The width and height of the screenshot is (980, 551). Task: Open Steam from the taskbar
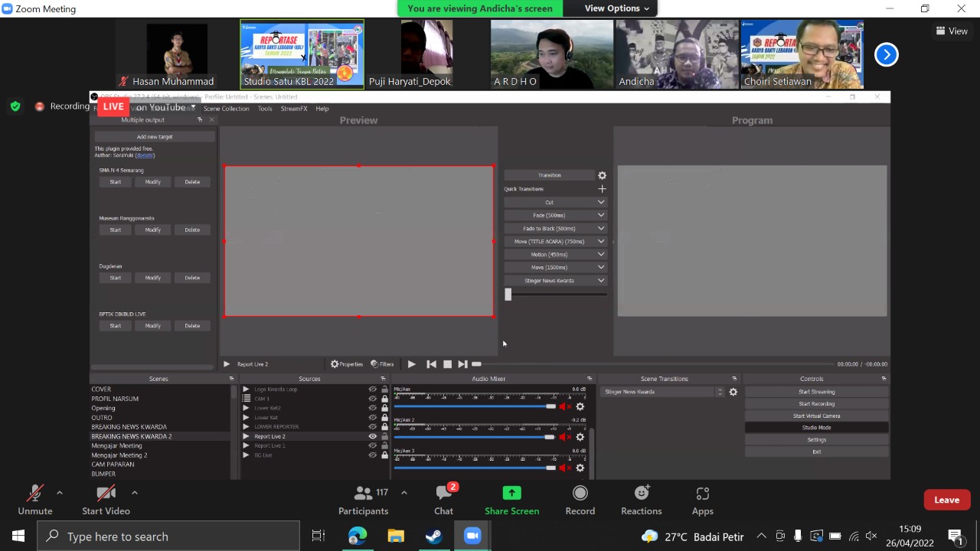coord(434,536)
